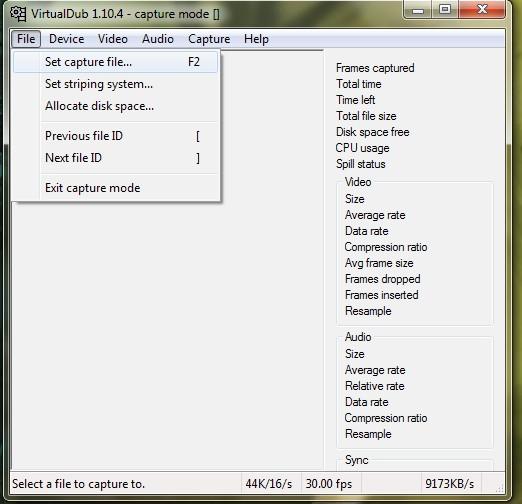Maximize the VirtualDub window
Viewport: 522px width, 504px height.
click(445, 9)
